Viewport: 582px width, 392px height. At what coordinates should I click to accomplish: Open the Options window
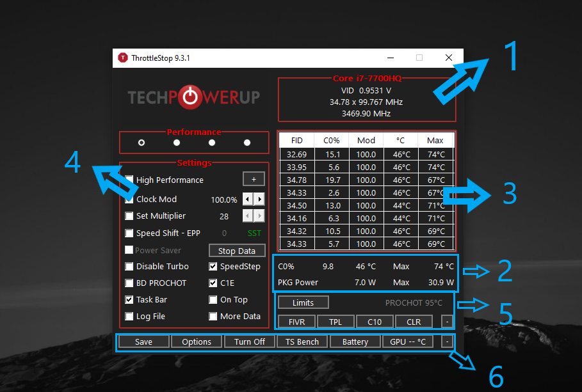(x=197, y=341)
